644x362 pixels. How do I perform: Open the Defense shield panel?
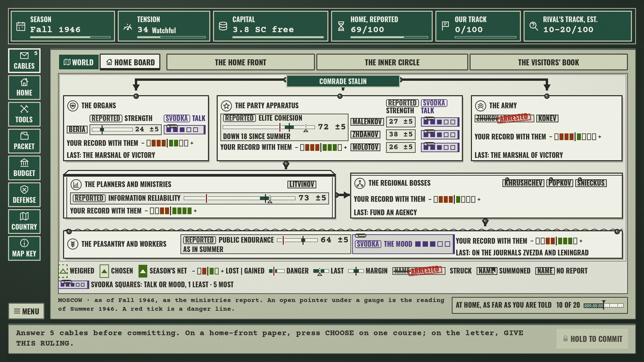tap(24, 195)
